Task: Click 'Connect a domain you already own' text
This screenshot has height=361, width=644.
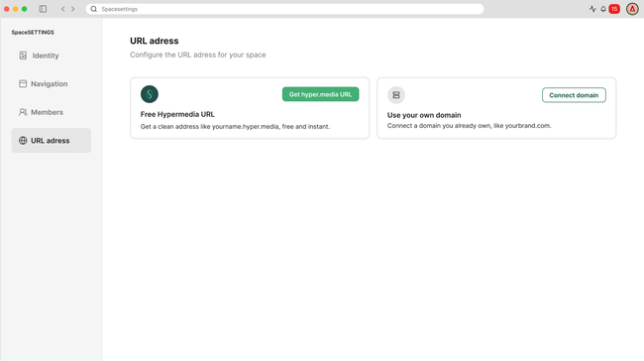Action: 469,126
